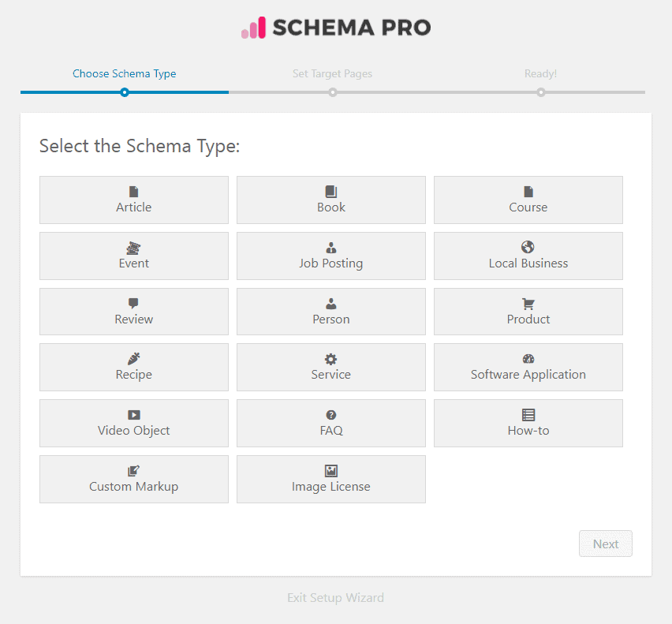Select the Product cart icon
The width and height of the screenshot is (672, 624).
point(528,304)
